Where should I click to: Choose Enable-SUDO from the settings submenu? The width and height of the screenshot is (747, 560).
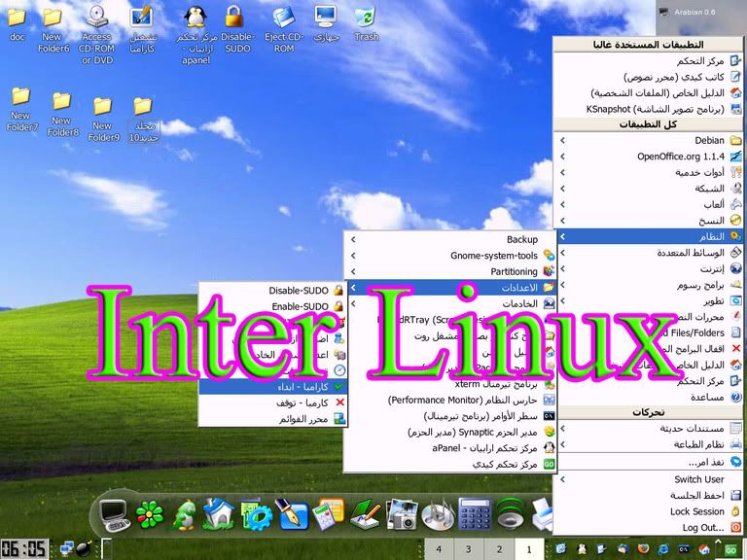coord(273,306)
